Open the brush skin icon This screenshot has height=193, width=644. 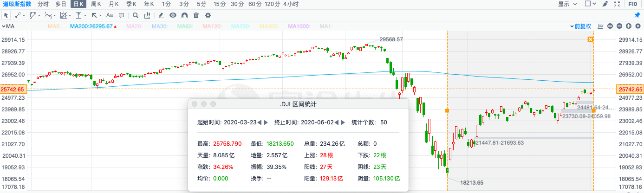605,4
